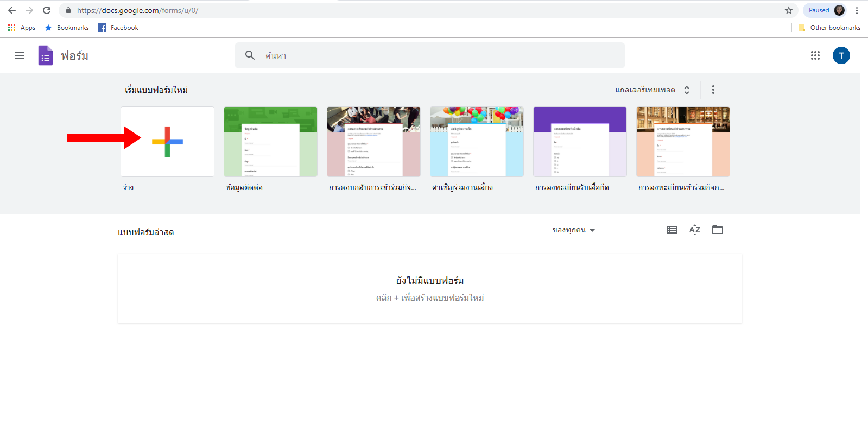Image resolution: width=868 pixels, height=448 pixels.
Task: Go forward in the browser
Action: 29,10
